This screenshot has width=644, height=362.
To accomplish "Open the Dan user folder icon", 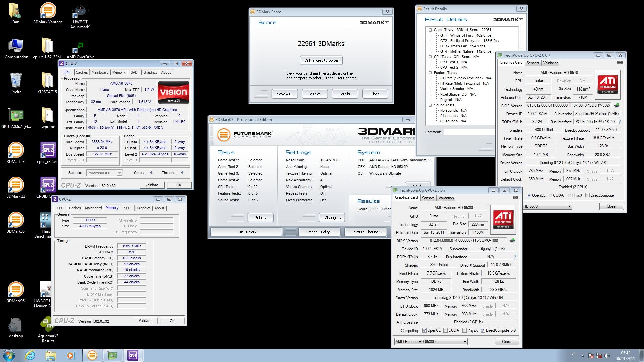I will (16, 13).
